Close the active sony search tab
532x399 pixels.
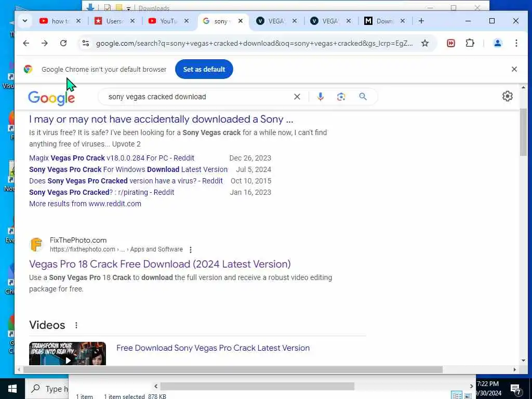pyautogui.click(x=240, y=21)
